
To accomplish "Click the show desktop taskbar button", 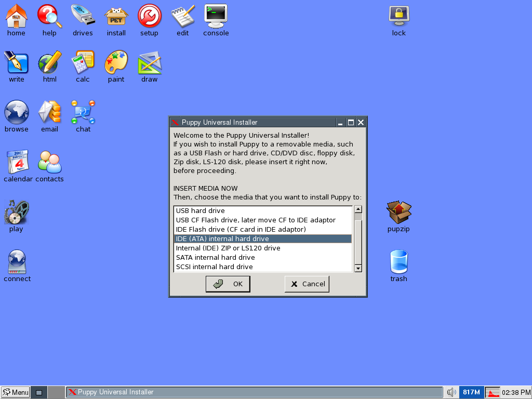I will [39, 392].
